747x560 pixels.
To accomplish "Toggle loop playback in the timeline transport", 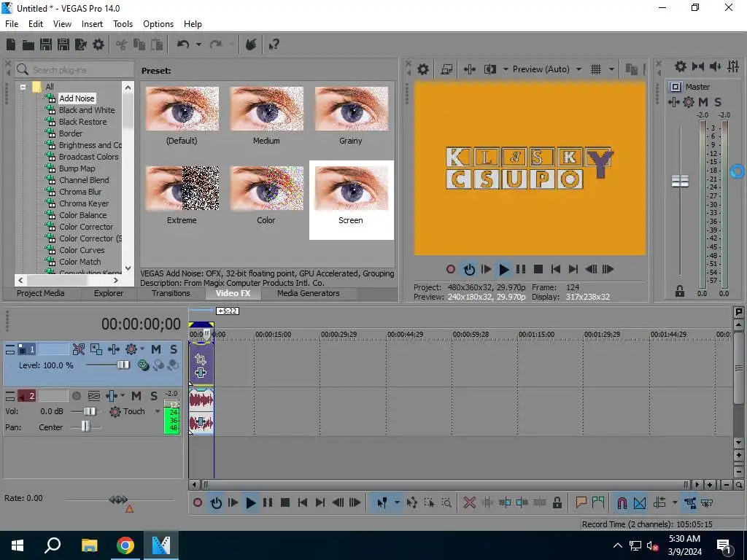I will pyautogui.click(x=216, y=502).
